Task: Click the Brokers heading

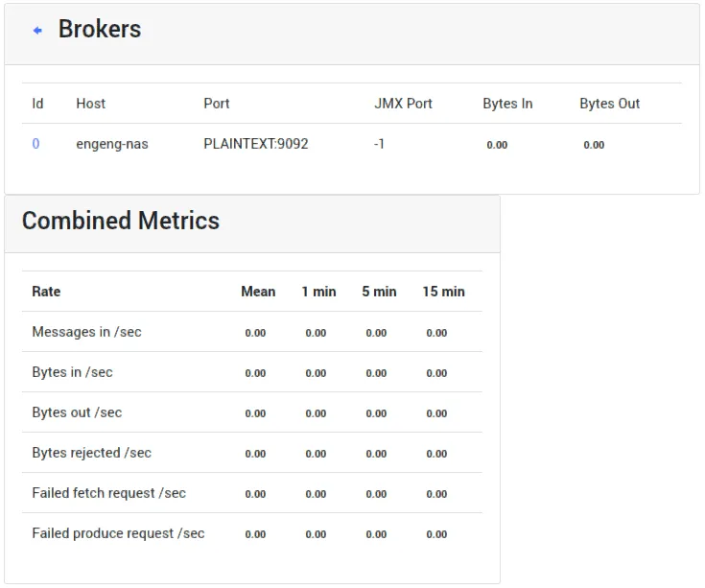Action: click(x=100, y=29)
